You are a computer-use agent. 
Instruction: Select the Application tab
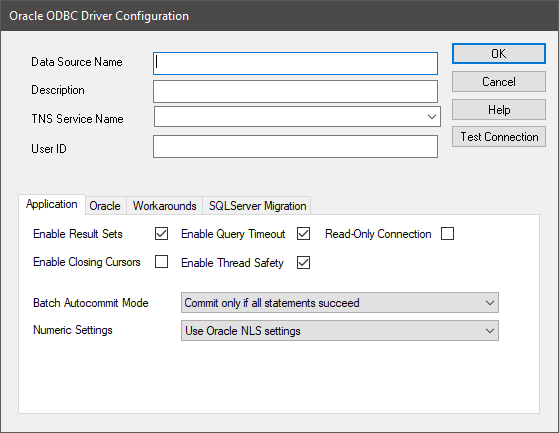[x=52, y=204]
